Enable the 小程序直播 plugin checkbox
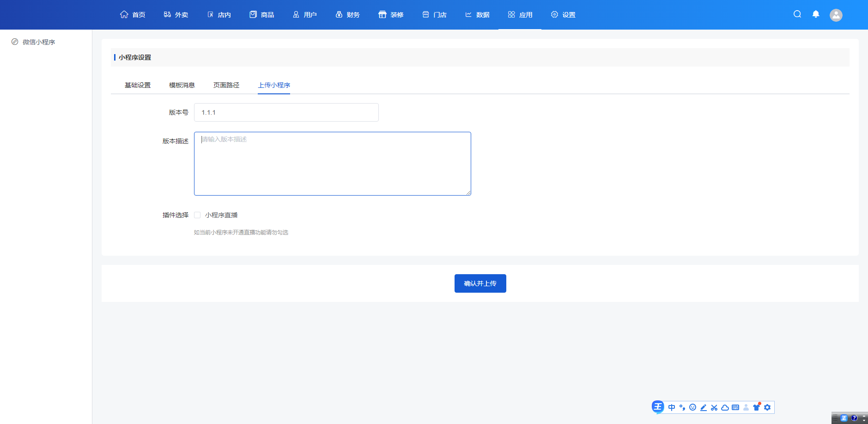 click(197, 215)
